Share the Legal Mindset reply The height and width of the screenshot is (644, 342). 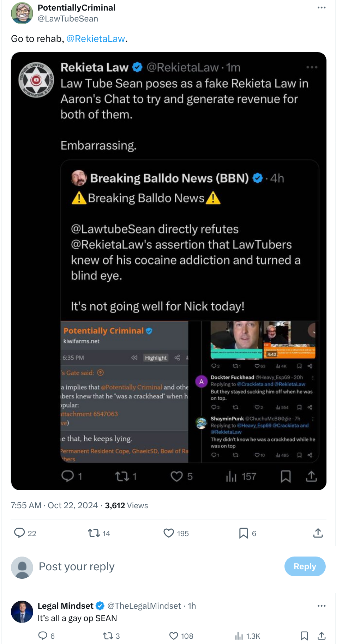pyautogui.click(x=321, y=636)
